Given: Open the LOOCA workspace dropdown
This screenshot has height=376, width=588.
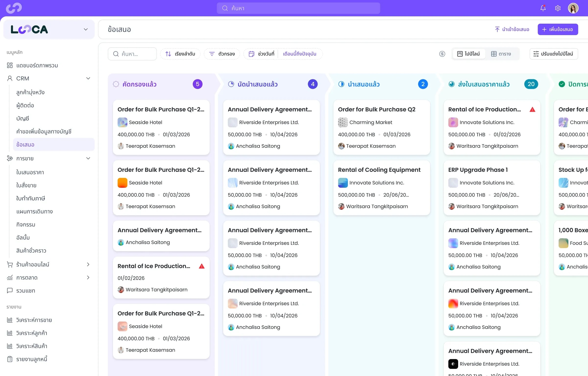Looking at the screenshot, I should (x=49, y=29).
